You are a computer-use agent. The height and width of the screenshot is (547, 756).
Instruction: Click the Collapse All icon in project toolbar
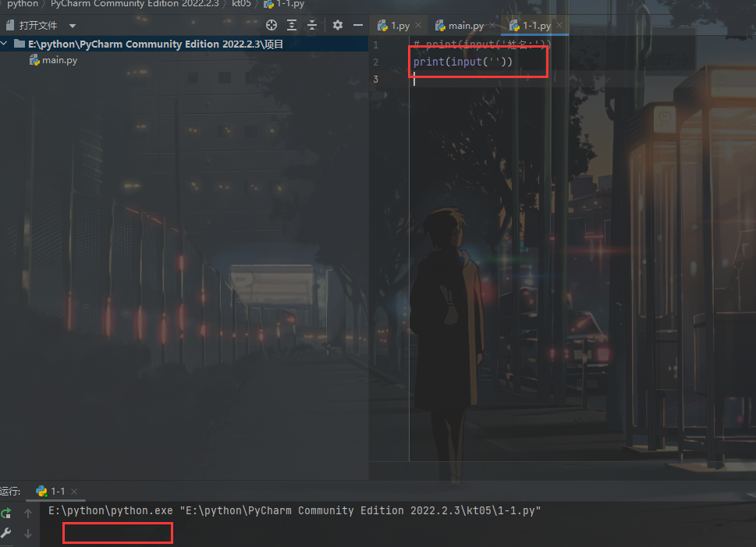tap(312, 25)
